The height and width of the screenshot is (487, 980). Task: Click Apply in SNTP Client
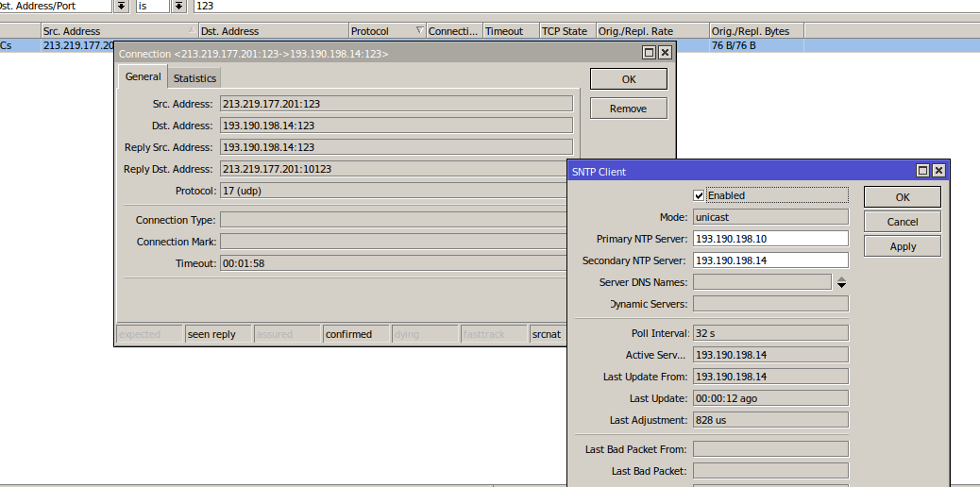(x=903, y=246)
